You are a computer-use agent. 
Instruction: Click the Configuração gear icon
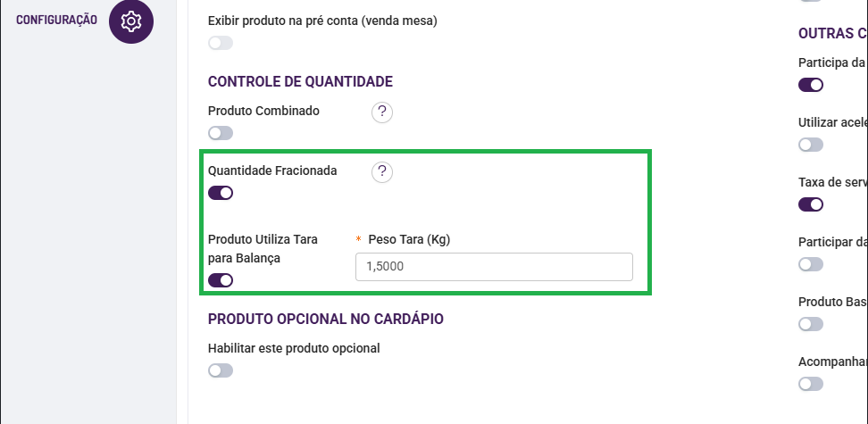click(x=131, y=21)
